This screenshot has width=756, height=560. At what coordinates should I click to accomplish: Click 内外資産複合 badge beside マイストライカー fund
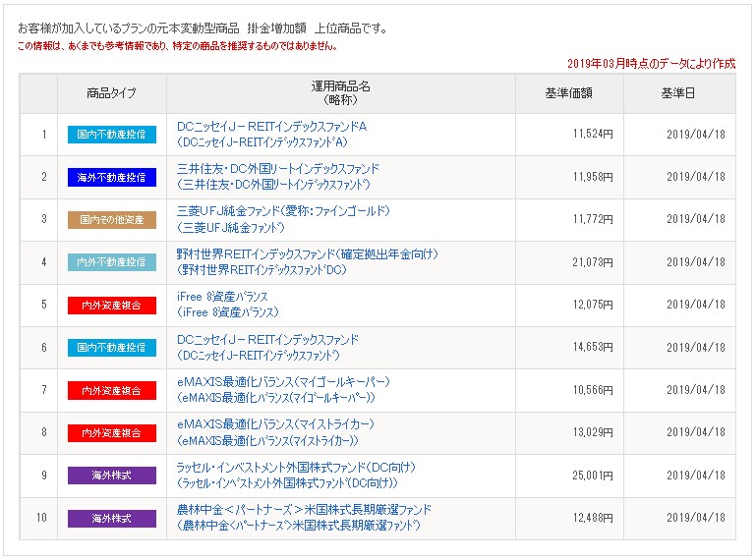coord(112,432)
